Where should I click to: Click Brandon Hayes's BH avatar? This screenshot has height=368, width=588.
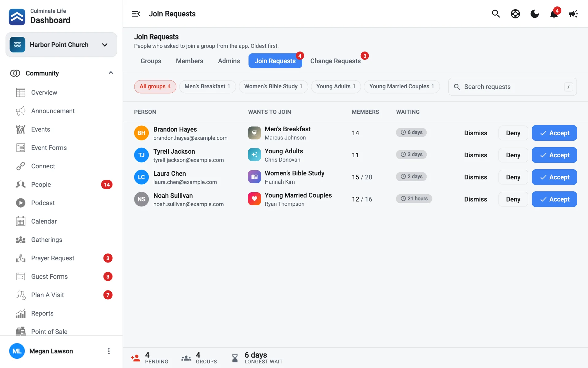[141, 133]
